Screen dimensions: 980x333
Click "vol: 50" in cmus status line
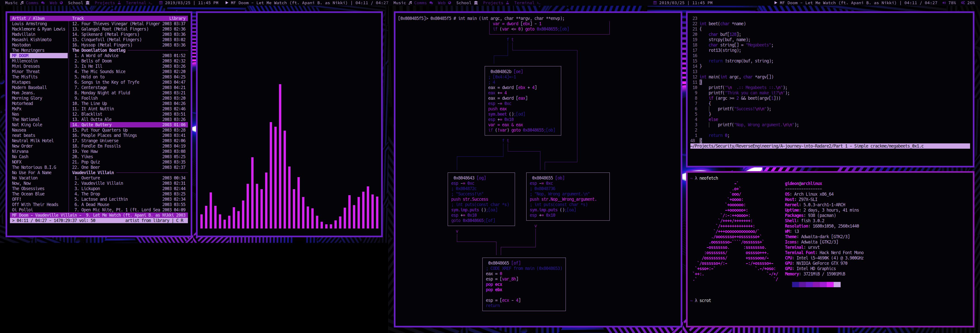pyautogui.click(x=87, y=220)
